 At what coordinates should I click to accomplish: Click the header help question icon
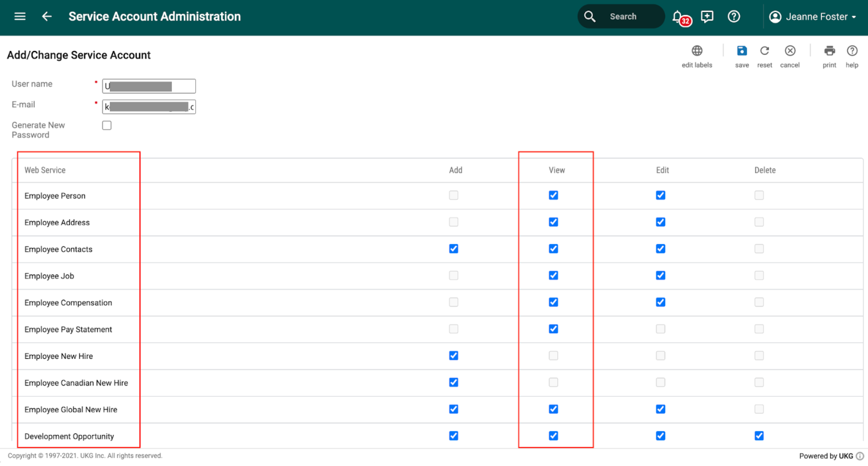pyautogui.click(x=734, y=17)
